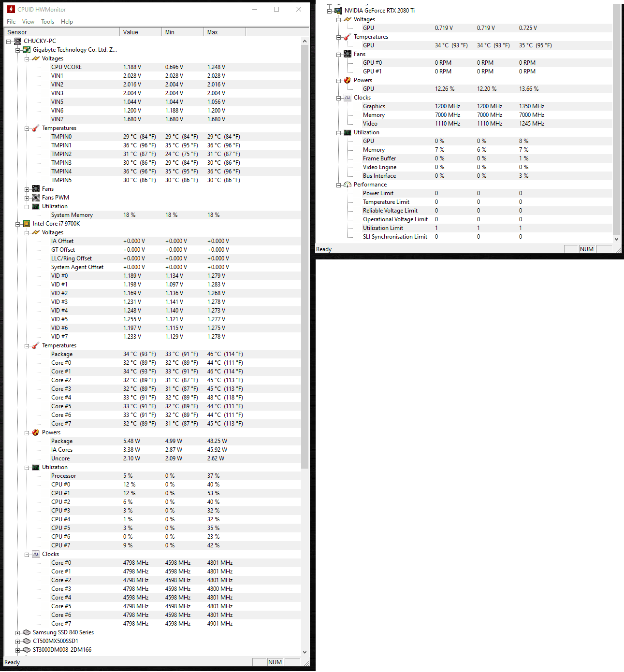The height and width of the screenshot is (672, 624).
Task: Click the Min column header
Action: pos(183,32)
